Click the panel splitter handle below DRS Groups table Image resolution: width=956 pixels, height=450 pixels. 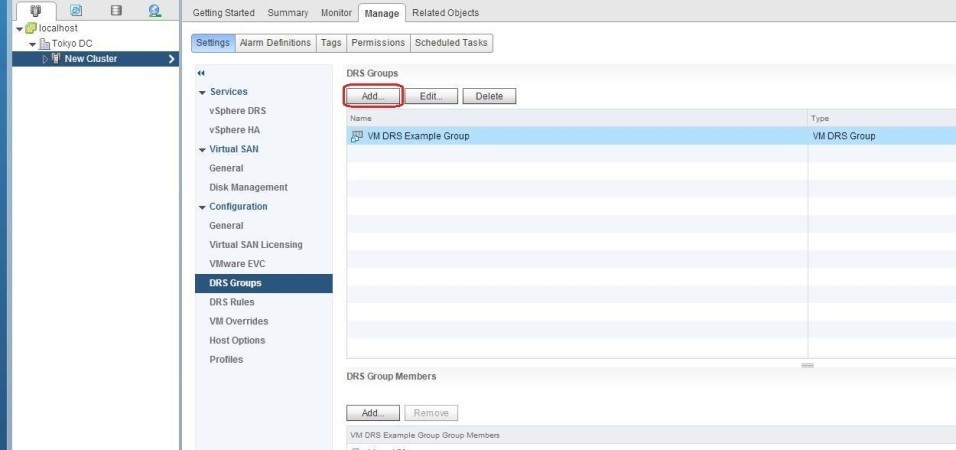click(807, 365)
